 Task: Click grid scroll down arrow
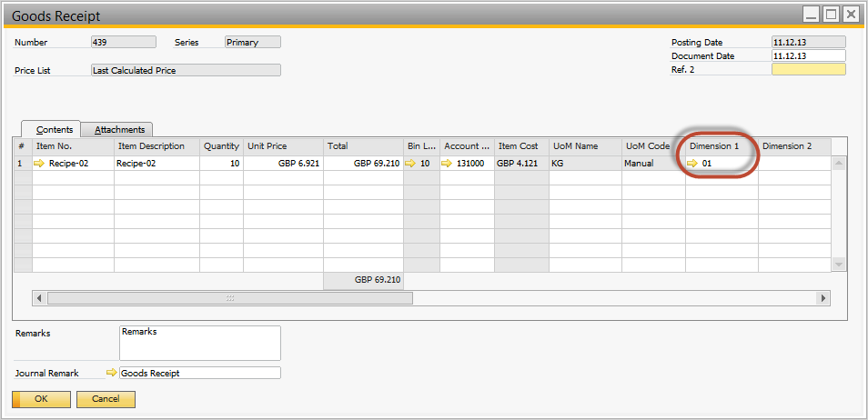(x=839, y=265)
